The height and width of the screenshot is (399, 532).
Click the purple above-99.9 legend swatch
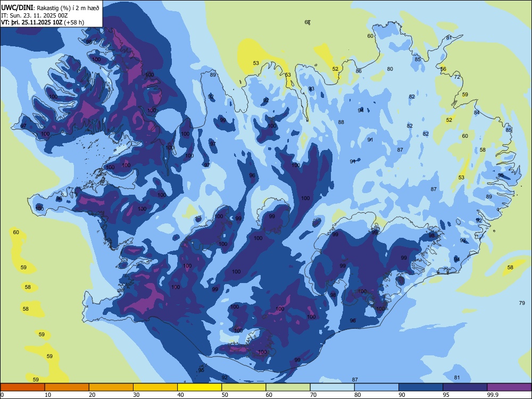coord(509,387)
